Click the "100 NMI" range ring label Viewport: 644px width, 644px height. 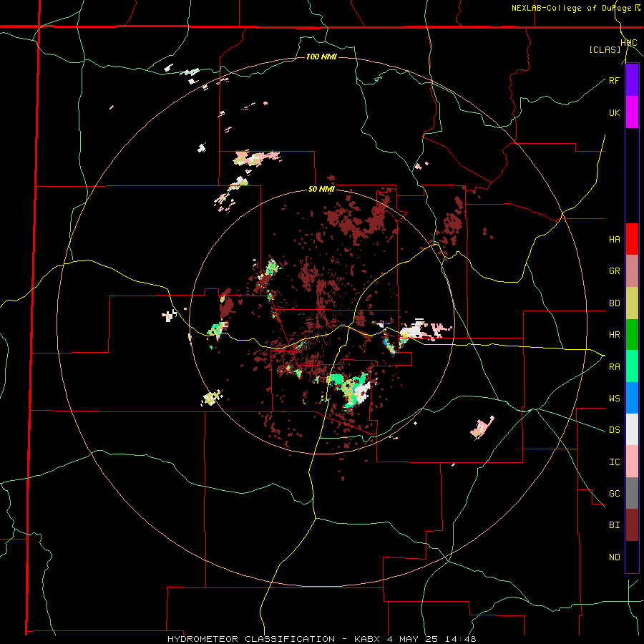click(x=321, y=57)
